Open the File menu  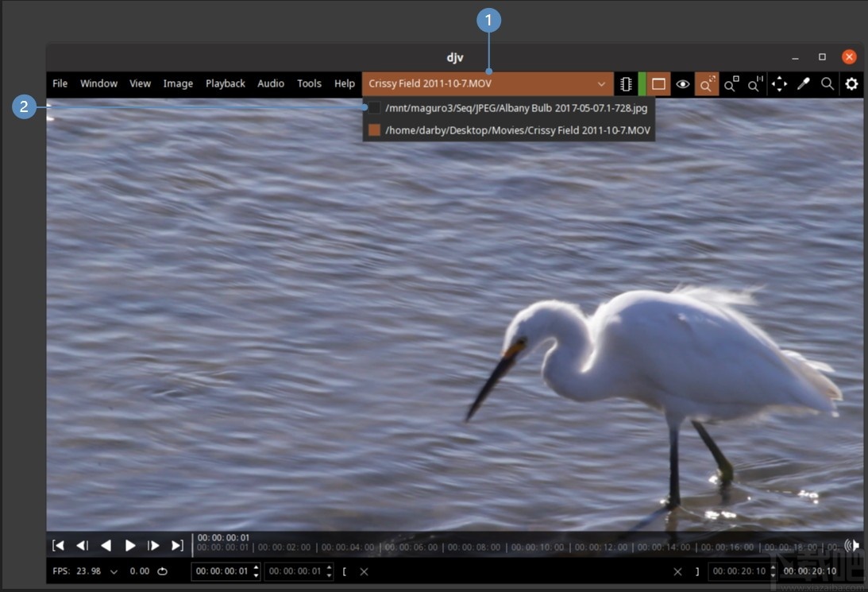pyautogui.click(x=60, y=83)
